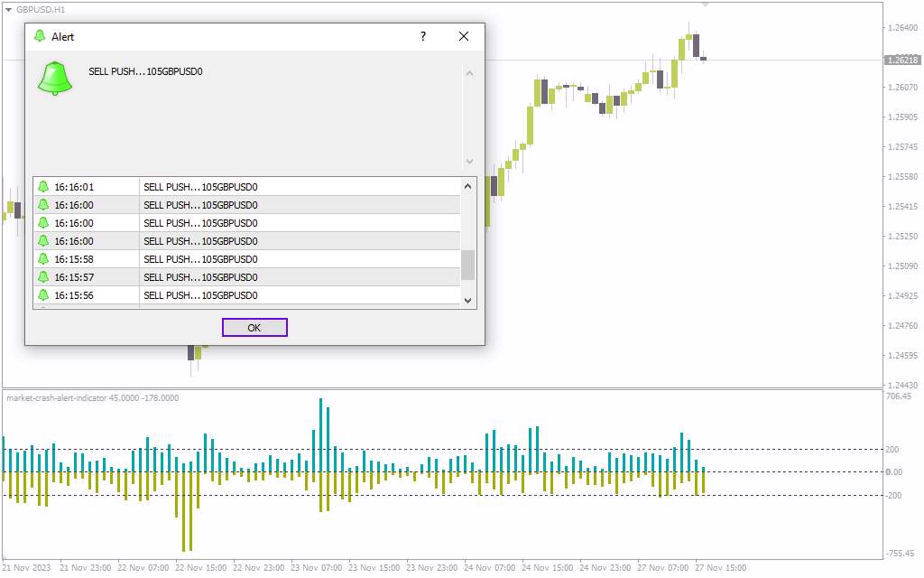Image resolution: width=924 pixels, height=578 pixels.
Task: Click the message box scroll down arrow
Action: pos(468,161)
